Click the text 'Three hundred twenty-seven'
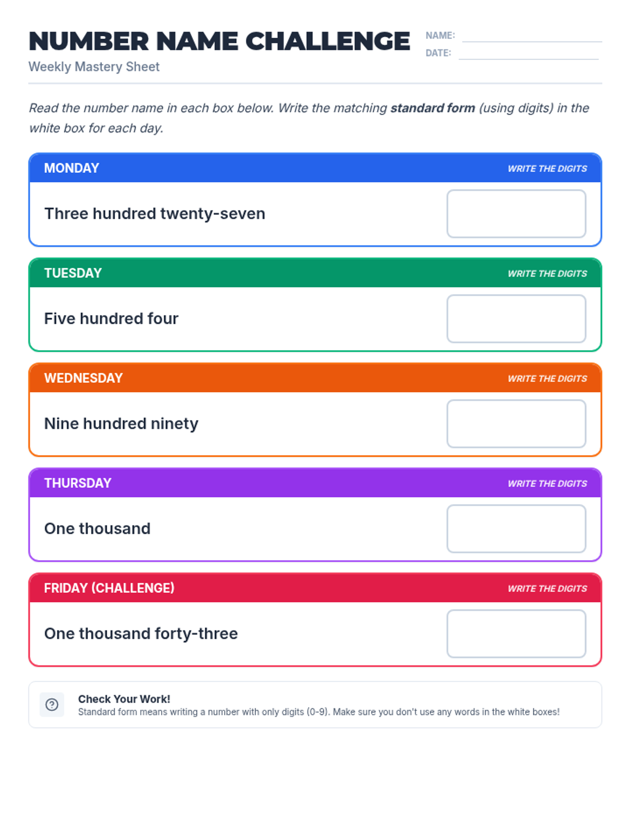Screen dimensions: 630x840 point(154,214)
